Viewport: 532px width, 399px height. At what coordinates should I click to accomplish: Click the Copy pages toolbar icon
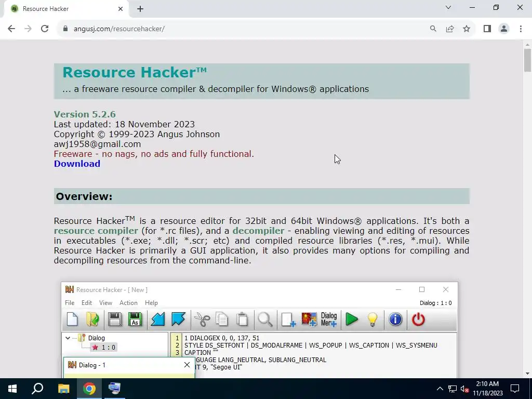tap(222, 320)
